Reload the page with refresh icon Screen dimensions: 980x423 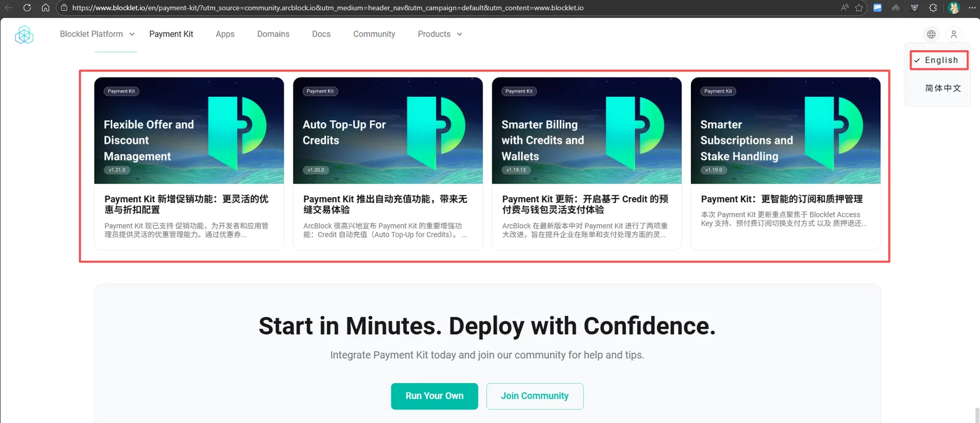point(27,8)
